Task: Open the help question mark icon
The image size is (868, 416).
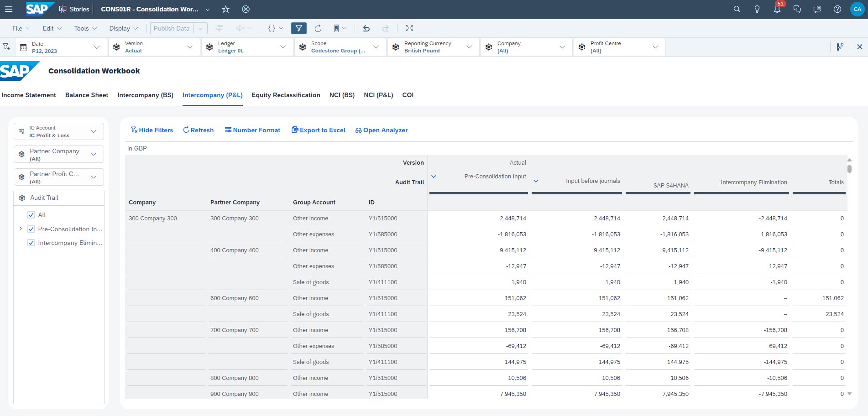Action: coord(837,9)
